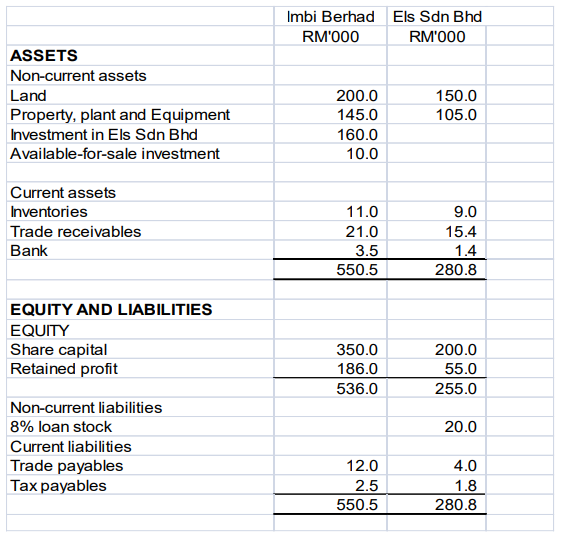Select Imbi Berhad Land value 200.0
Viewport: 567px width, 542px height.
click(330, 95)
